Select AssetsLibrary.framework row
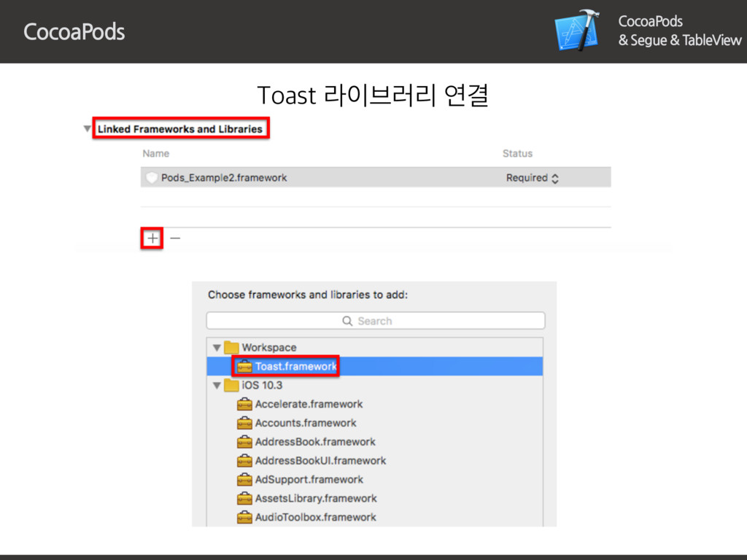 (x=375, y=498)
